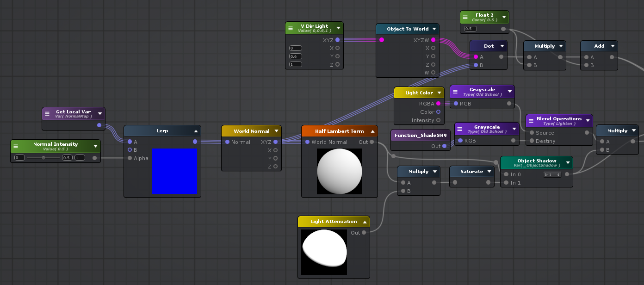Viewport: 644px width, 285px height.
Task: Open the Blend Operations node menu icon
Action: [x=530, y=121]
